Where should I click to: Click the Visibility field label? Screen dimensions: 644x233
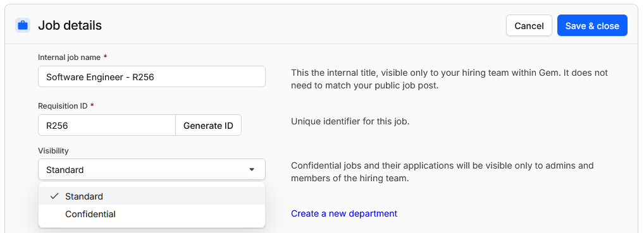[x=53, y=150]
